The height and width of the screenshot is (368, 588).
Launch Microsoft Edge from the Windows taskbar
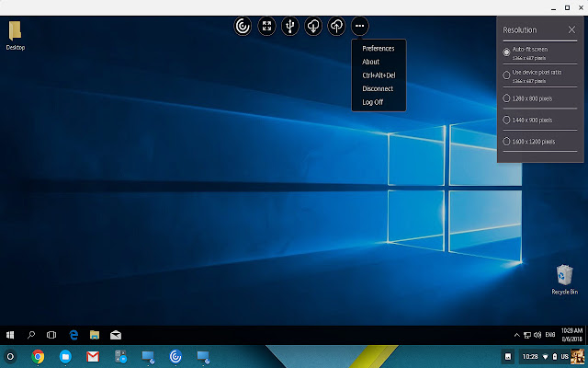tap(72, 334)
